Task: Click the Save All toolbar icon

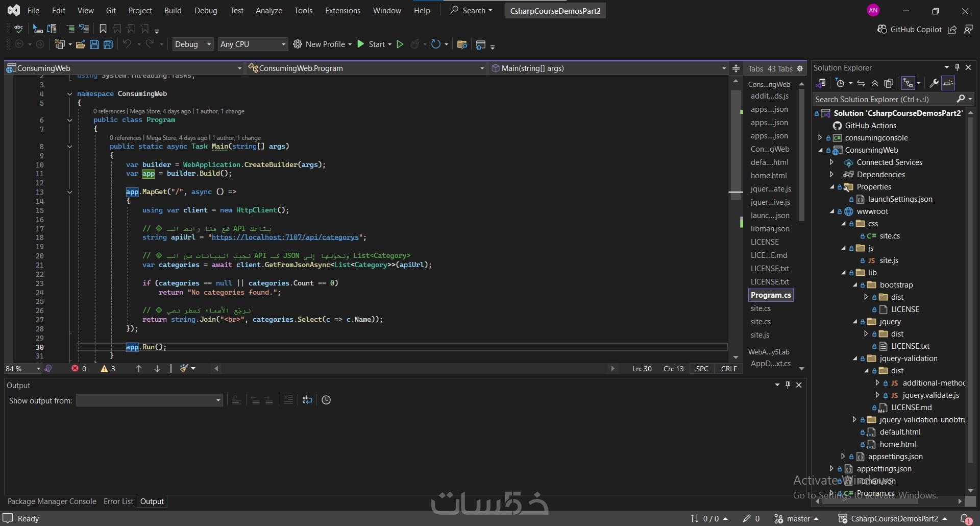Action: click(x=108, y=44)
